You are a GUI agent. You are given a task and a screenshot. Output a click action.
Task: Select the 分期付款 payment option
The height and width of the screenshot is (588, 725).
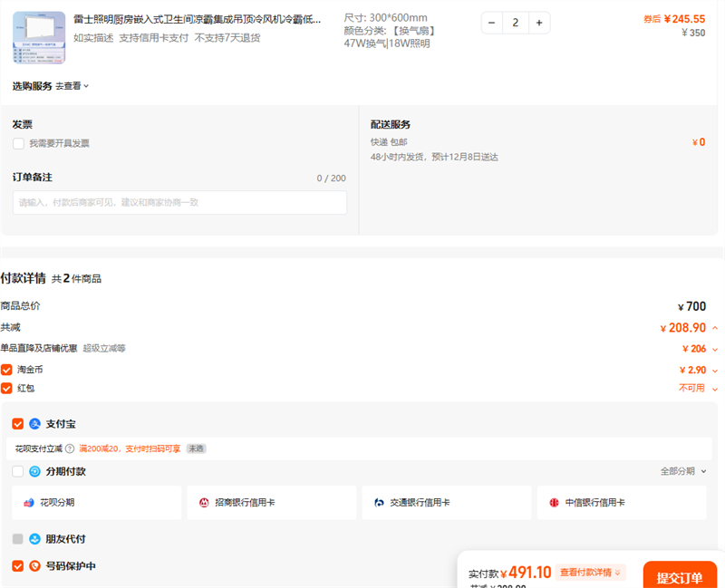18,471
